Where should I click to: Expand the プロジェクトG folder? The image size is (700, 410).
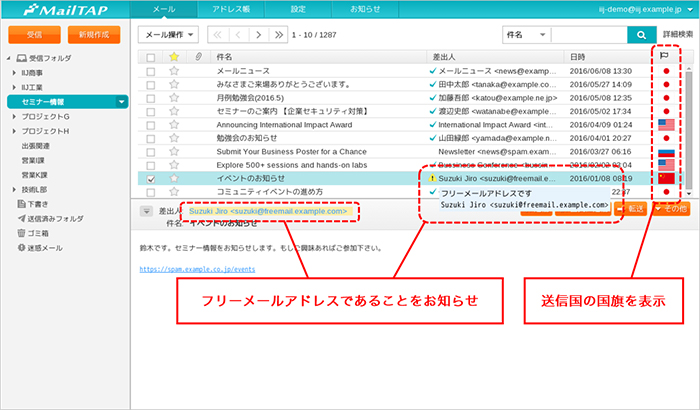click(x=13, y=117)
